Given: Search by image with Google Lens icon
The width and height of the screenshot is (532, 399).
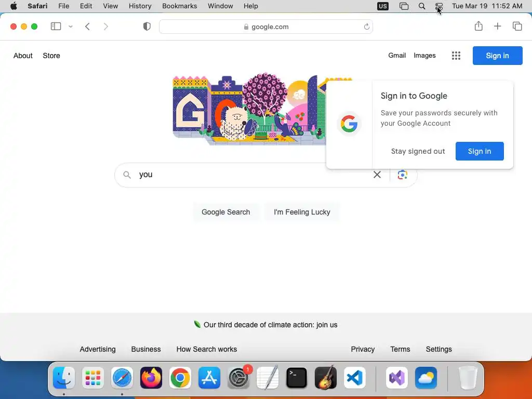Looking at the screenshot, I should (x=403, y=175).
